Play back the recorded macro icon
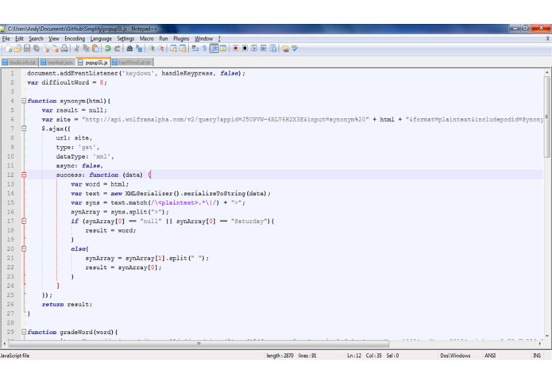Image resolution: width=552 pixels, height=392 pixels. (254, 48)
